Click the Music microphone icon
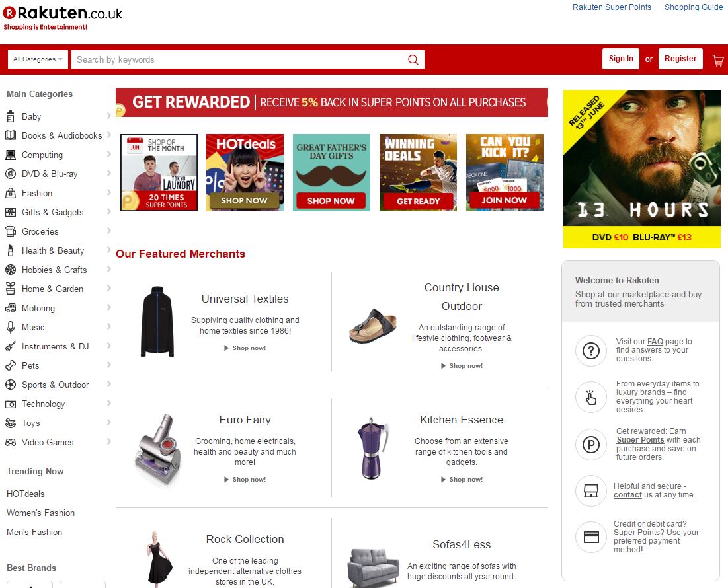The height and width of the screenshot is (588, 728). tap(10, 328)
